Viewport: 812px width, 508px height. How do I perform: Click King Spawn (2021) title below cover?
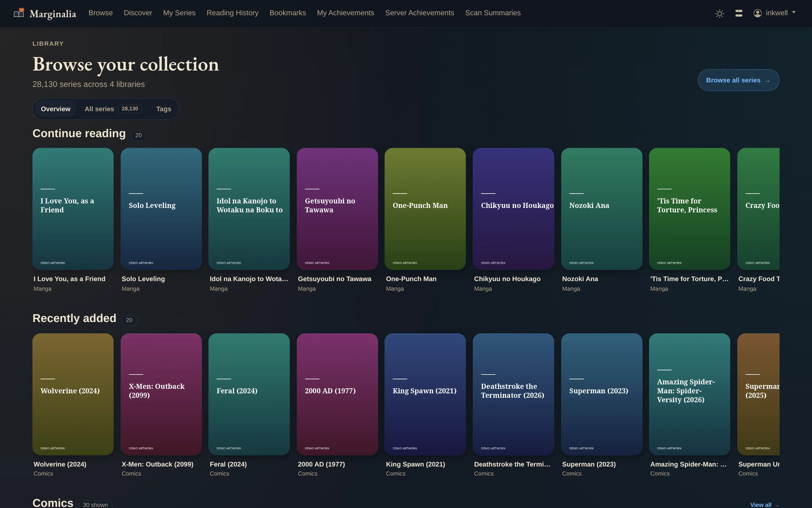click(415, 464)
